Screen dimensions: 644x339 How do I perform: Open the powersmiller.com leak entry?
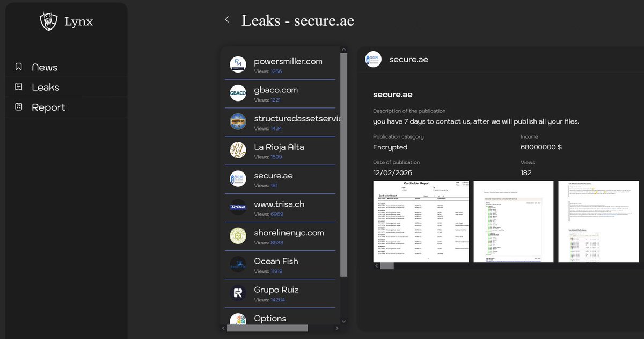tap(281, 65)
